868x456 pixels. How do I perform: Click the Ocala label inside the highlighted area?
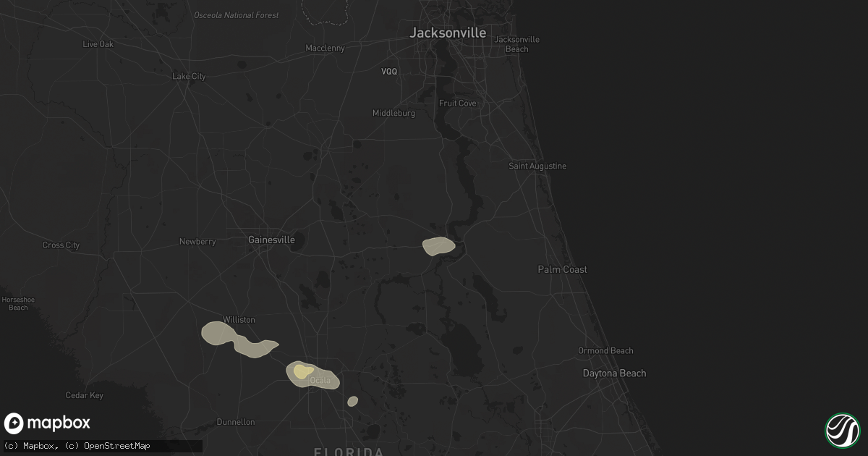tap(320, 381)
